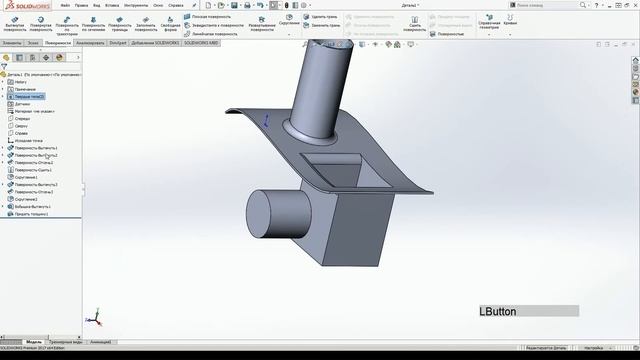Select the Вытянутая поверхность (extruded surface) tool
640x360 pixels.
pos(15,24)
